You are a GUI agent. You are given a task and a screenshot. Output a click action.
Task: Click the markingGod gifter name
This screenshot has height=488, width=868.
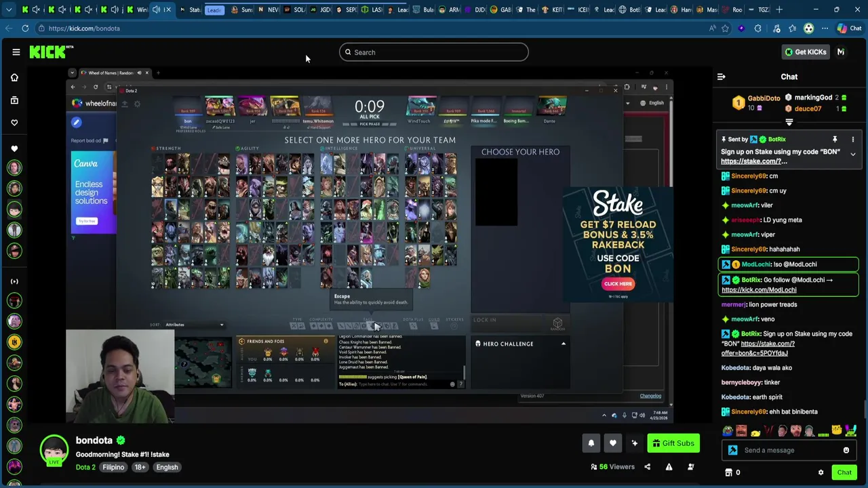point(813,98)
